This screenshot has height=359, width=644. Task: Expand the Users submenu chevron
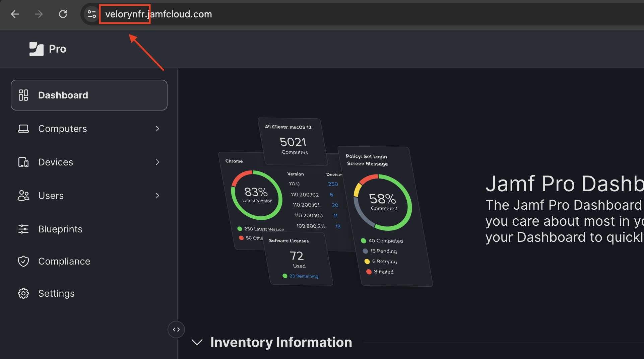(157, 196)
